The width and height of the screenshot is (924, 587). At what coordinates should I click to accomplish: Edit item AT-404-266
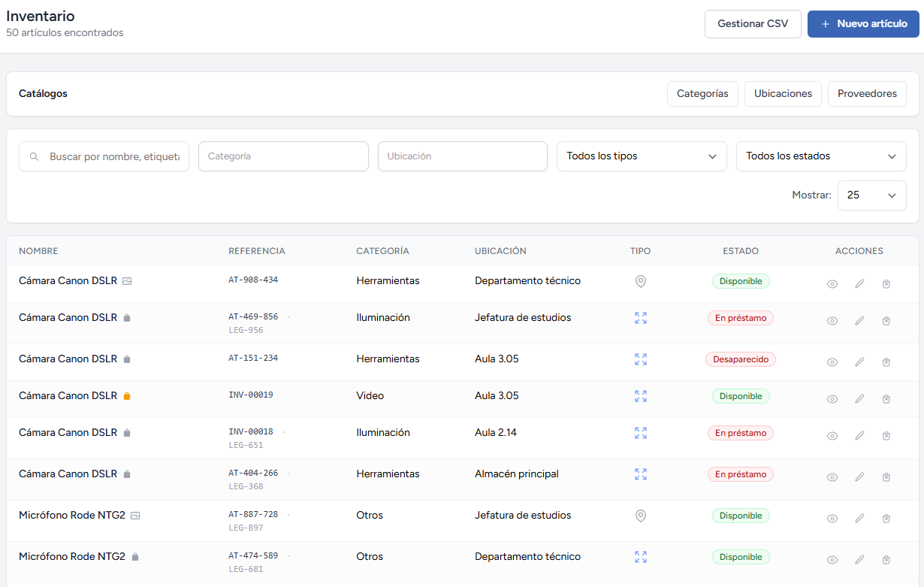(x=859, y=477)
